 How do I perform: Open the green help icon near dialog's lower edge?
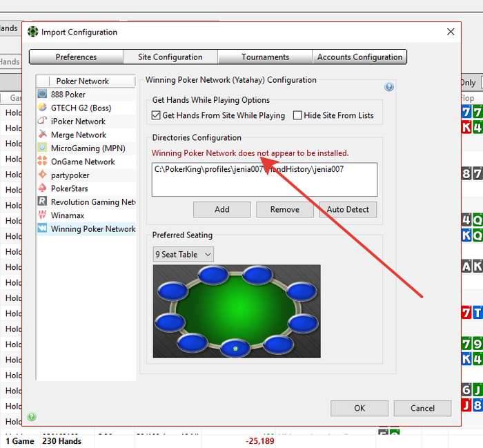[x=32, y=416]
